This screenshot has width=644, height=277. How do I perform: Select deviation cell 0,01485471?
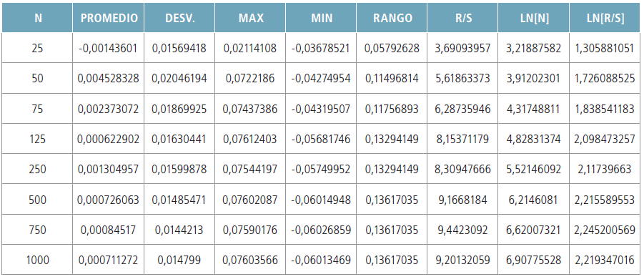pyautogui.click(x=179, y=200)
